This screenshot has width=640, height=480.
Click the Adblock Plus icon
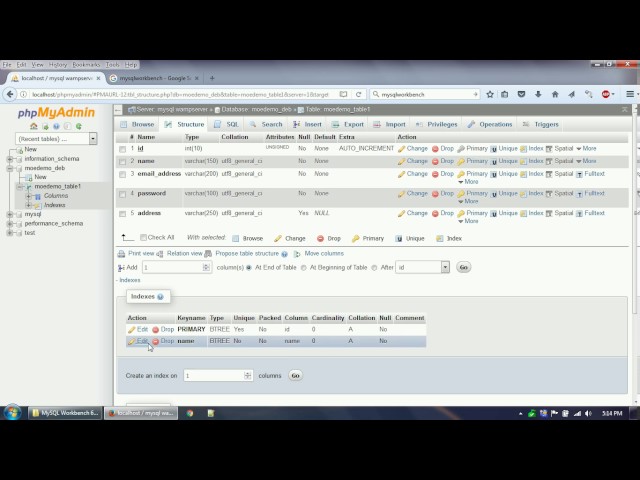(x=606, y=94)
